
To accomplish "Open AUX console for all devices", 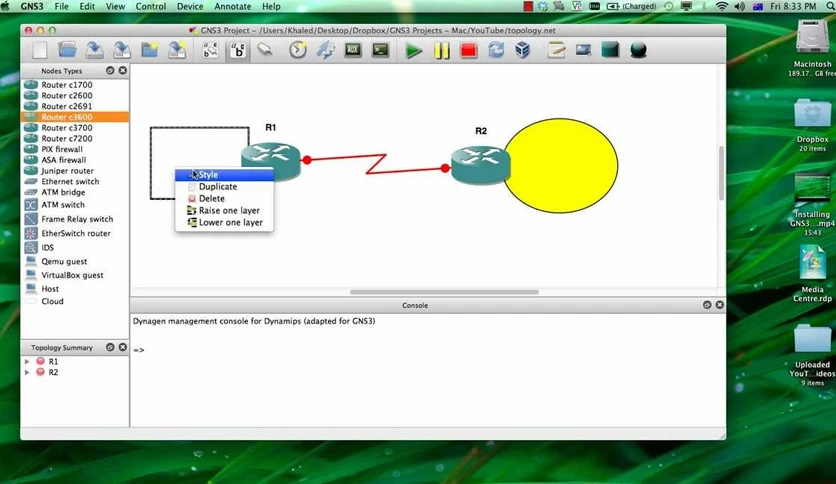I will pos(353,50).
